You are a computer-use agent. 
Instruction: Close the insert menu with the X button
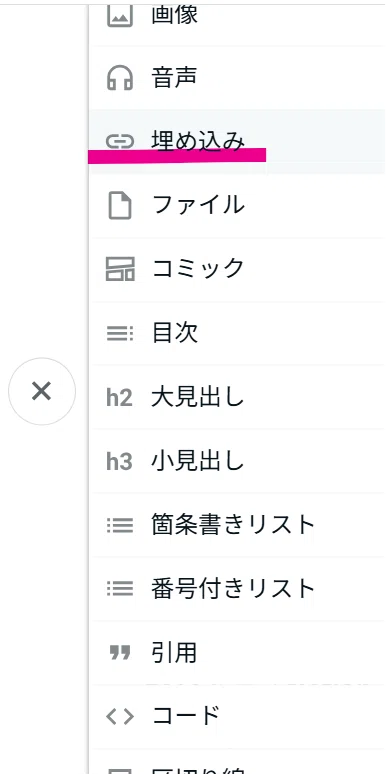tap(42, 391)
